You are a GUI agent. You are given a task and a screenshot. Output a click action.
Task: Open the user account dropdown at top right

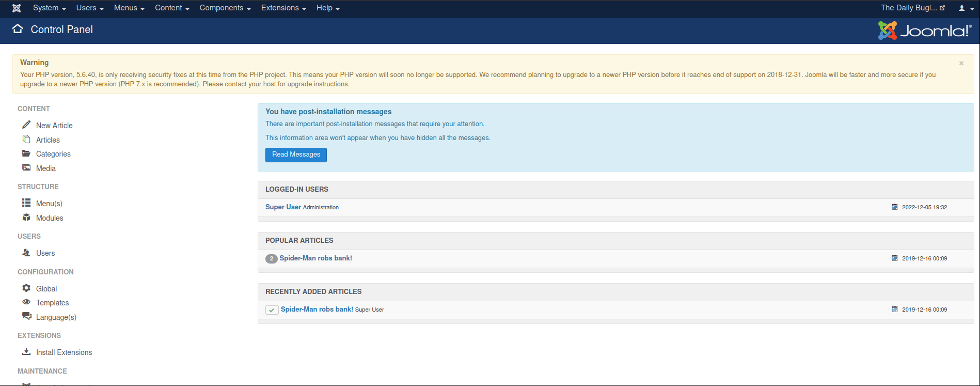(x=966, y=8)
